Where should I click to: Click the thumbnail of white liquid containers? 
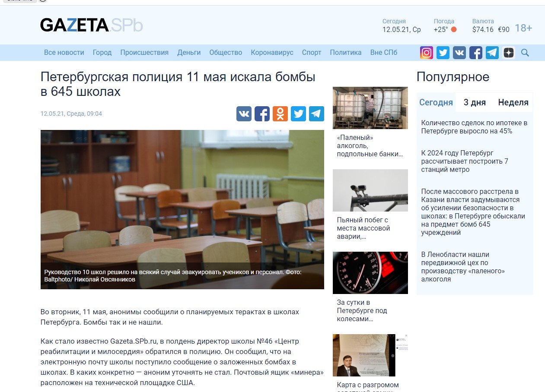370,108
